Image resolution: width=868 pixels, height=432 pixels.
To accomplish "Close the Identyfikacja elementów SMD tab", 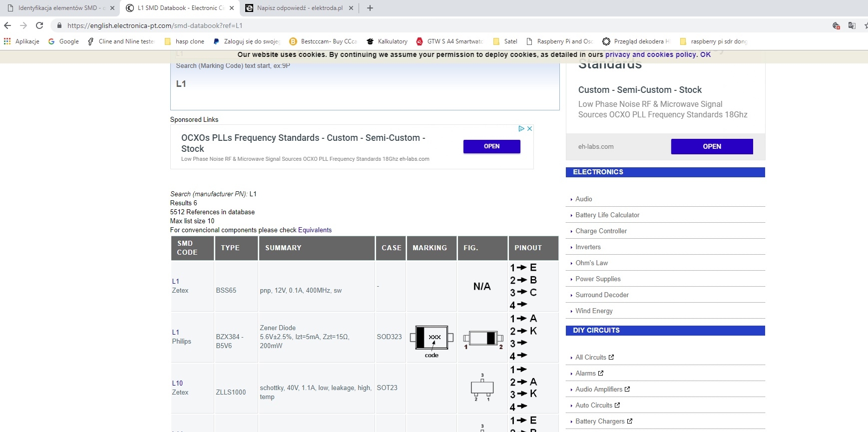I will point(112,8).
